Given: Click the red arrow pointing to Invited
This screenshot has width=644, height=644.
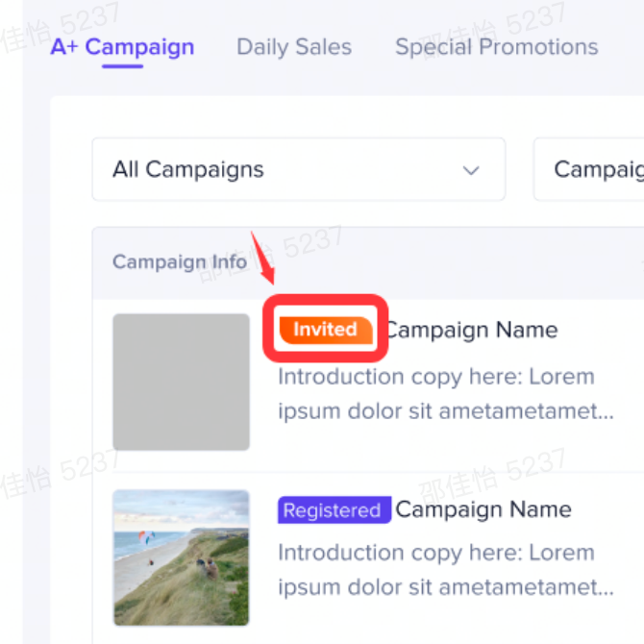Looking at the screenshot, I should 262,258.
